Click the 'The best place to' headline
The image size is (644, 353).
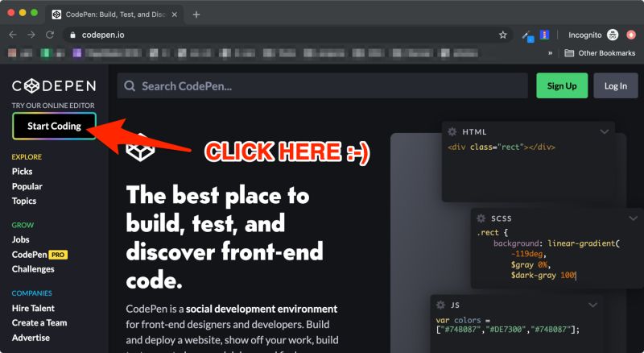click(x=217, y=195)
